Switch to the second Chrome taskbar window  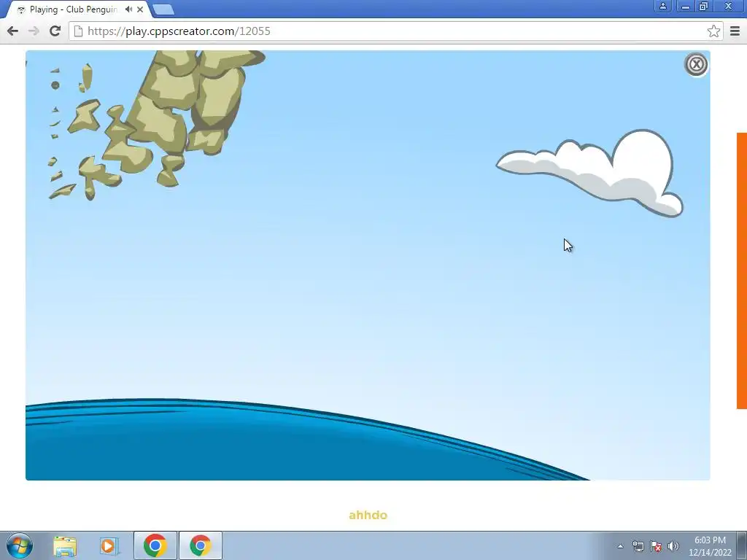tap(201, 545)
